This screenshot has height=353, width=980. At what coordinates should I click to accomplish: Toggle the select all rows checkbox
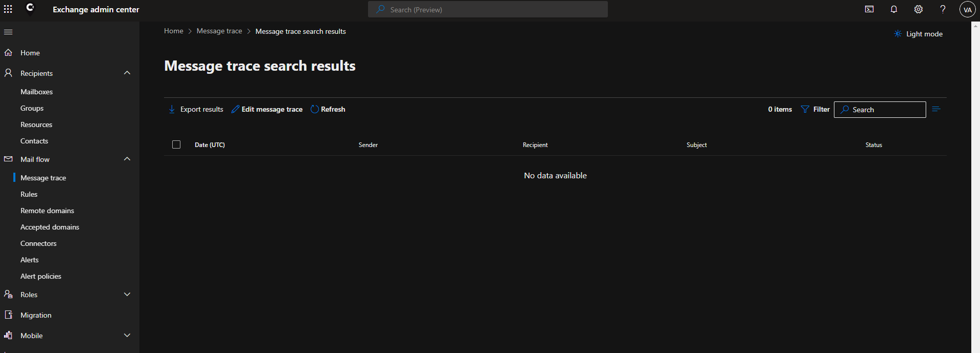pos(176,144)
